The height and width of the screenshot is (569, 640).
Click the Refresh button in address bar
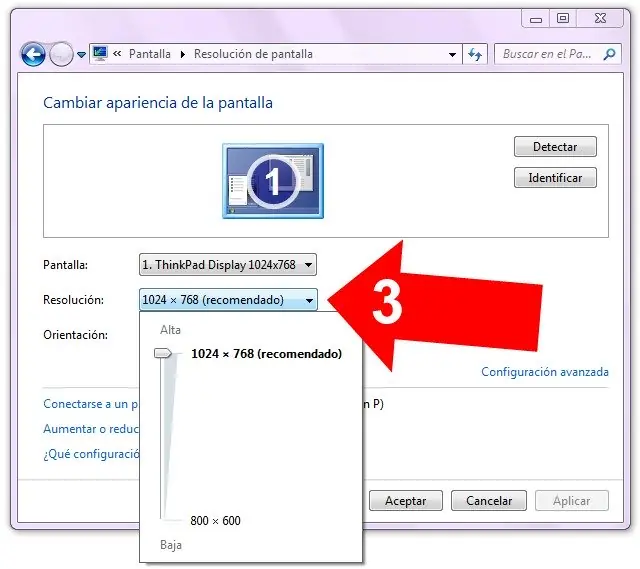point(475,54)
